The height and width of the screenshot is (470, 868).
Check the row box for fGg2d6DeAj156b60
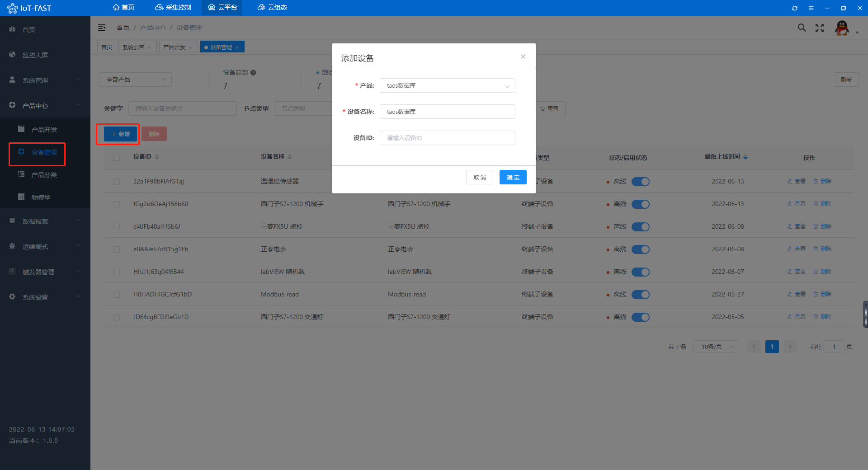[117, 204]
